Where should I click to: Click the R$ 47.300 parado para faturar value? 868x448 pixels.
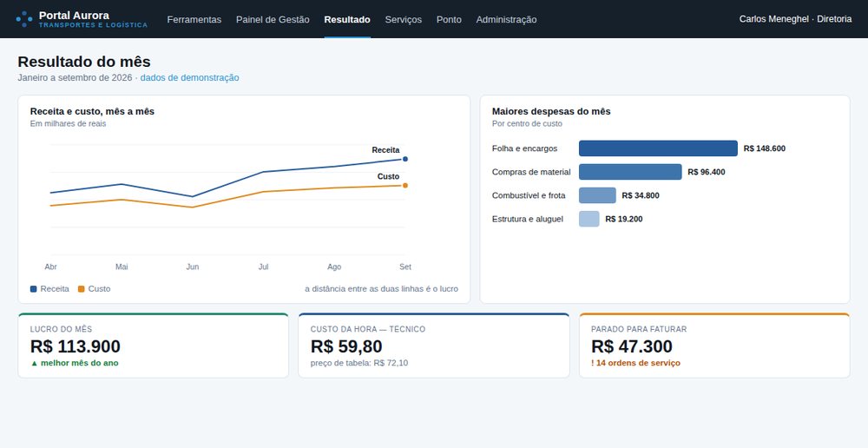click(x=632, y=346)
